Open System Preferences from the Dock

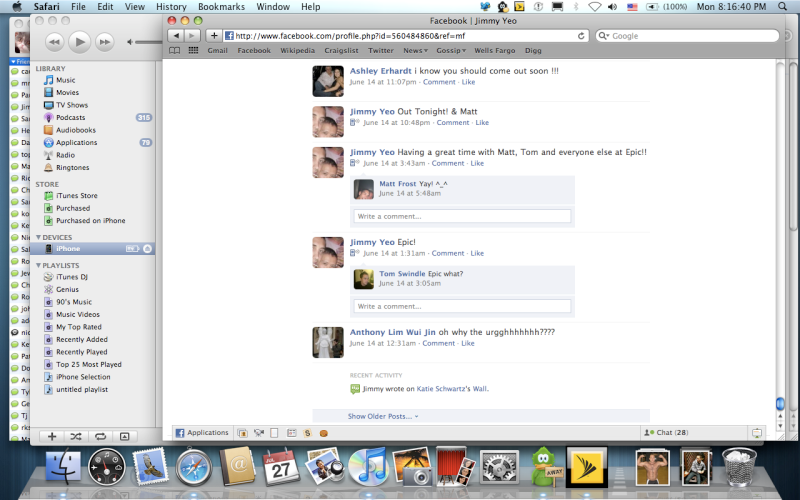[498, 466]
